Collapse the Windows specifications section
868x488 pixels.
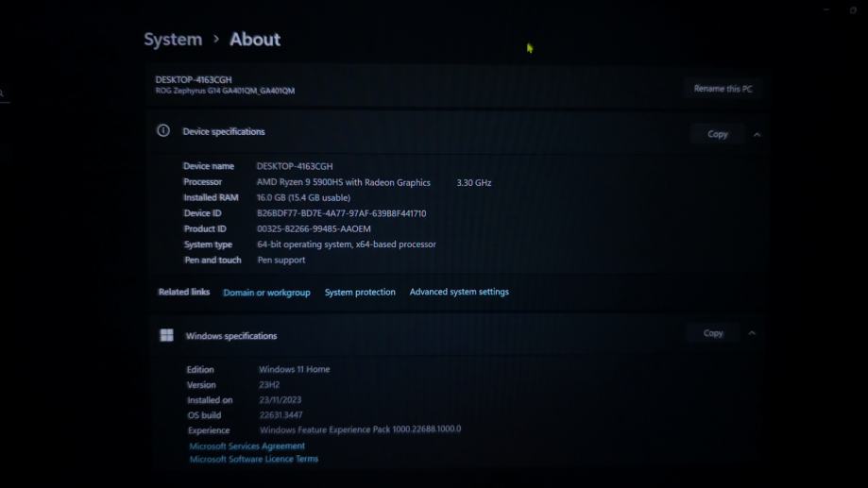coord(752,333)
